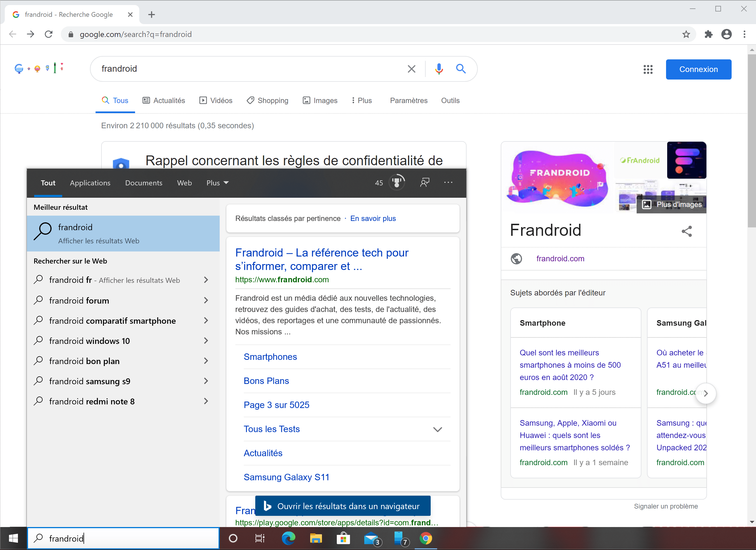756x550 pixels.
Task: Activate voice search microphone icon
Action: point(439,69)
